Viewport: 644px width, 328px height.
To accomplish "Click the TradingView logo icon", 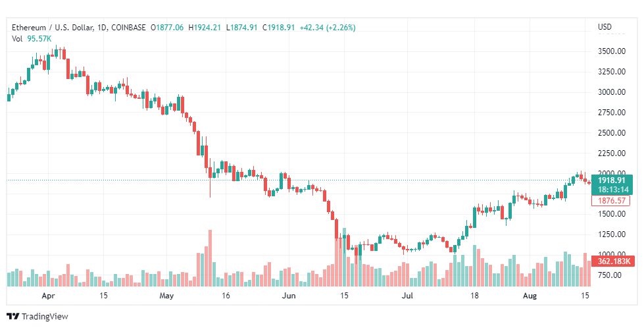I will point(12,317).
